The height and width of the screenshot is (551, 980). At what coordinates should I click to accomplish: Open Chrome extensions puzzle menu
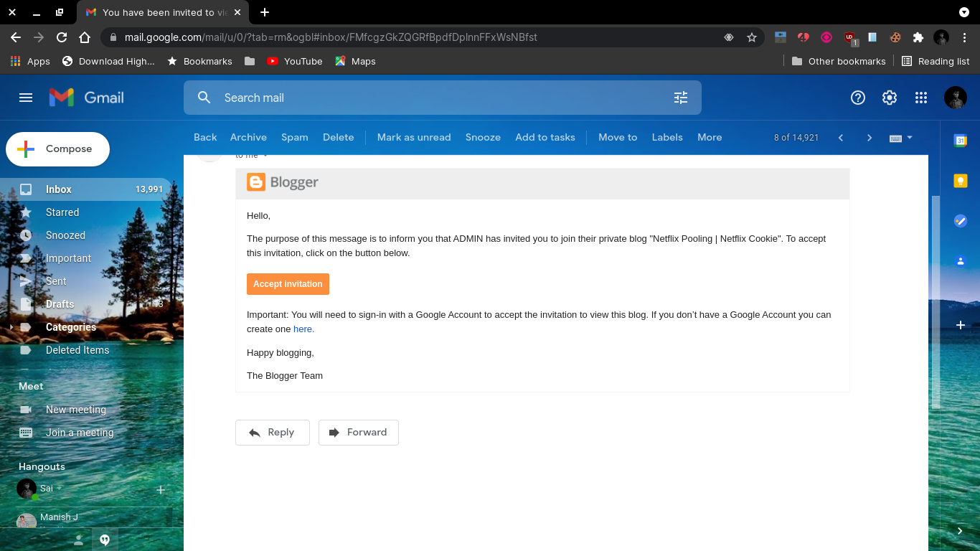click(x=918, y=37)
